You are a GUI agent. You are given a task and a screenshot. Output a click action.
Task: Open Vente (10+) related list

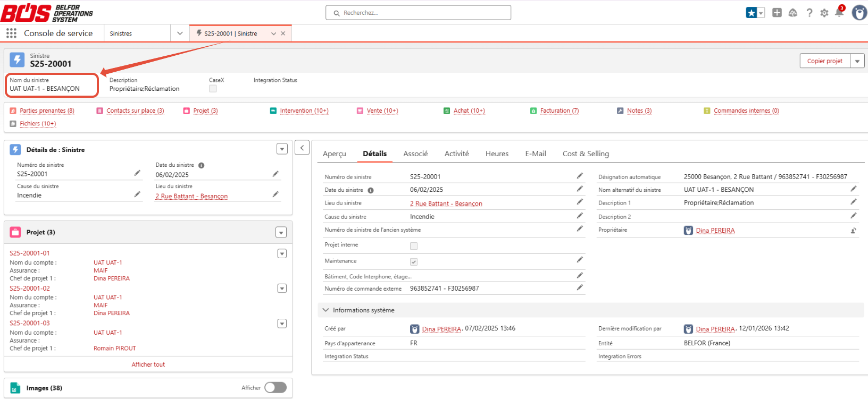(x=382, y=111)
